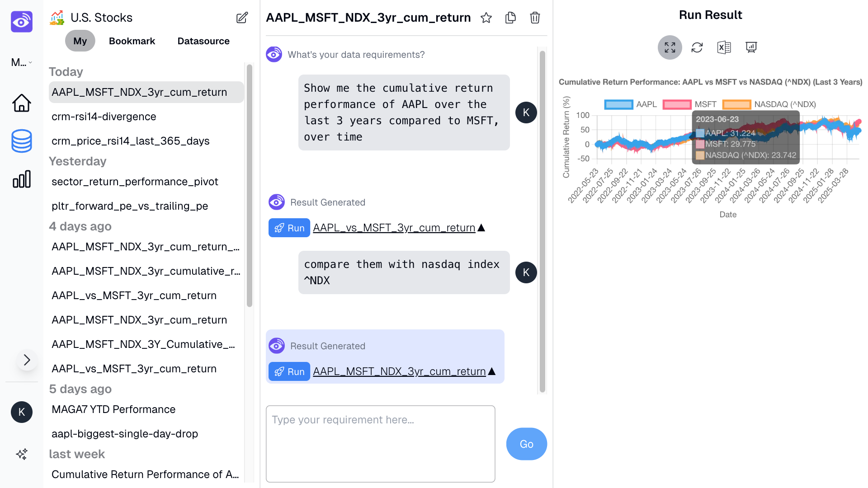Click the K avatar beside first message

coord(526,113)
